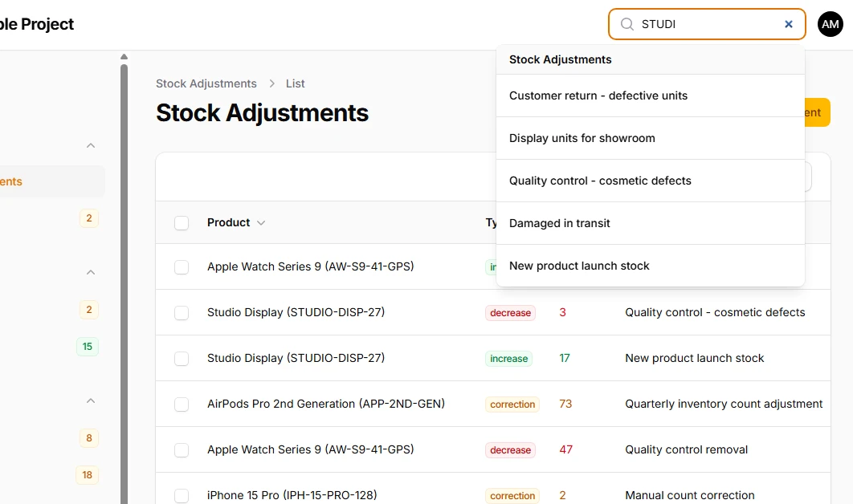Click increase badge with quantity 17
The width and height of the screenshot is (853, 504).
(x=508, y=358)
